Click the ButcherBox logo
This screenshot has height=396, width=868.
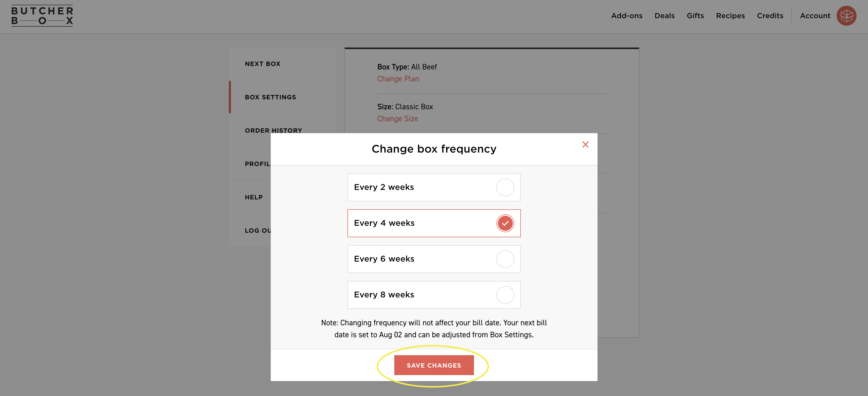(42, 15)
